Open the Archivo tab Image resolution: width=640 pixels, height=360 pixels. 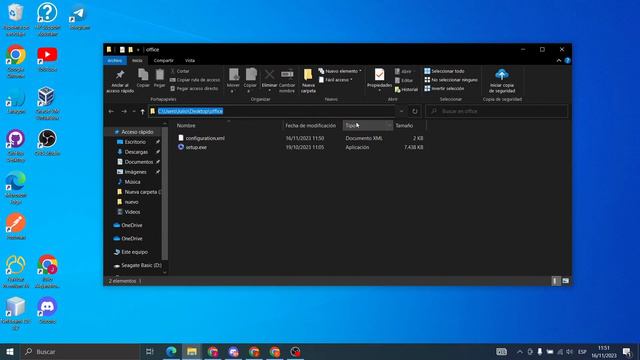click(115, 60)
